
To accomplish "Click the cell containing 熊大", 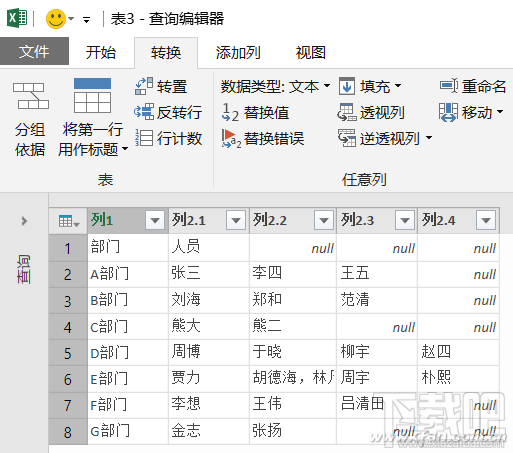I will (x=209, y=327).
